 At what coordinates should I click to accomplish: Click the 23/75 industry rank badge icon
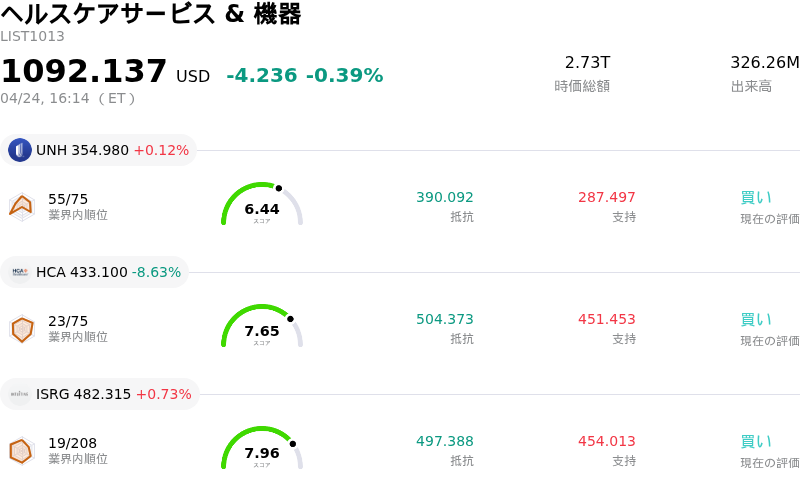(21, 328)
